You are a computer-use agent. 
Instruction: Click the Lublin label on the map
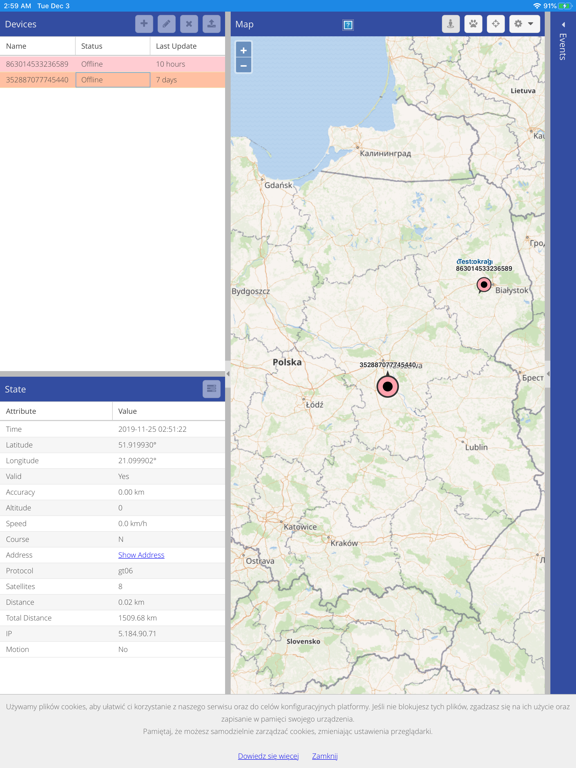[477, 447]
